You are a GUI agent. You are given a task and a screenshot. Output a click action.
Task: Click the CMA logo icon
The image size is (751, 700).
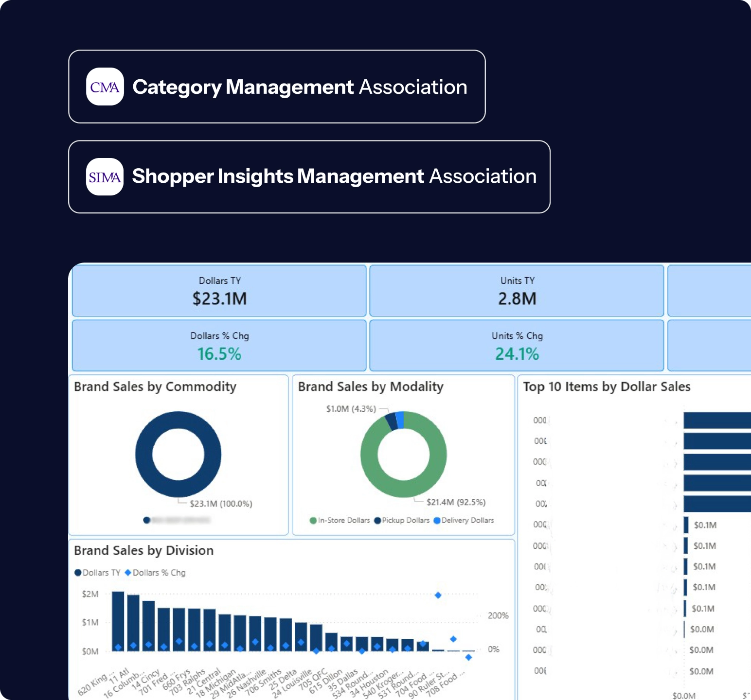coord(104,87)
